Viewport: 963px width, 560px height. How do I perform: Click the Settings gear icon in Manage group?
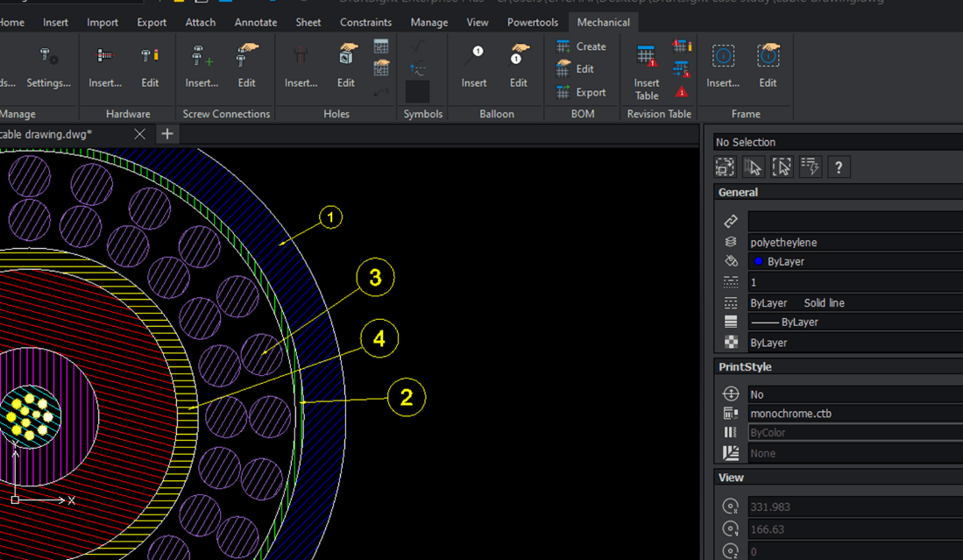48,58
